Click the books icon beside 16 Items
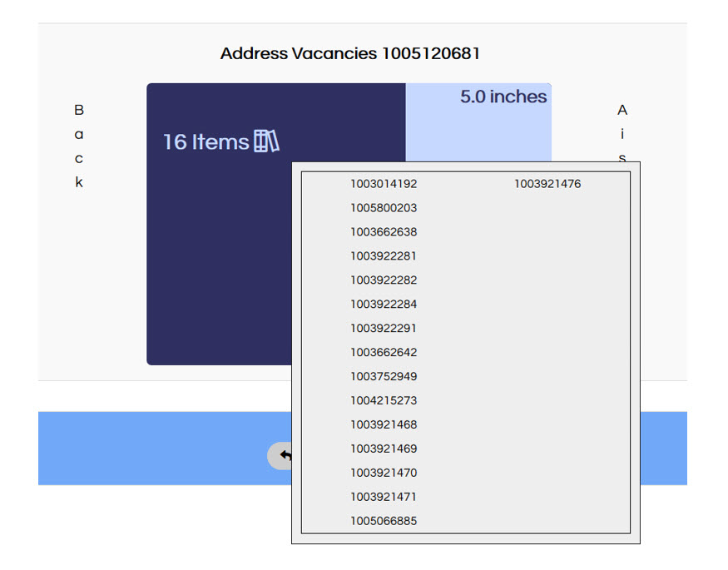The image size is (728, 570). click(266, 141)
